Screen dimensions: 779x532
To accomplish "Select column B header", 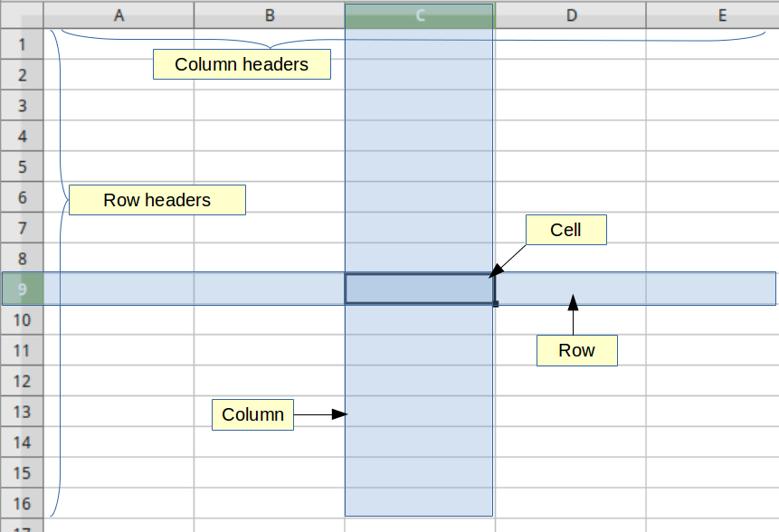I will pos(269,14).
